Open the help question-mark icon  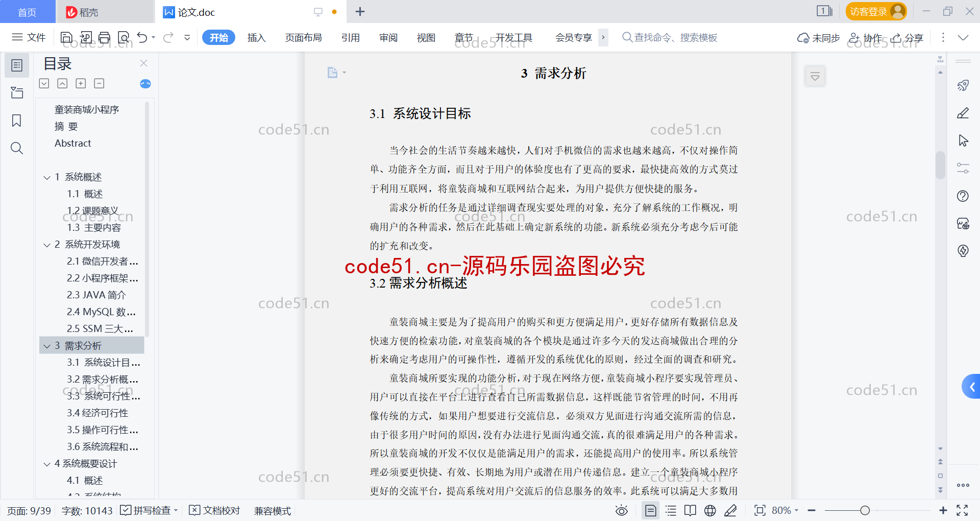(x=963, y=196)
